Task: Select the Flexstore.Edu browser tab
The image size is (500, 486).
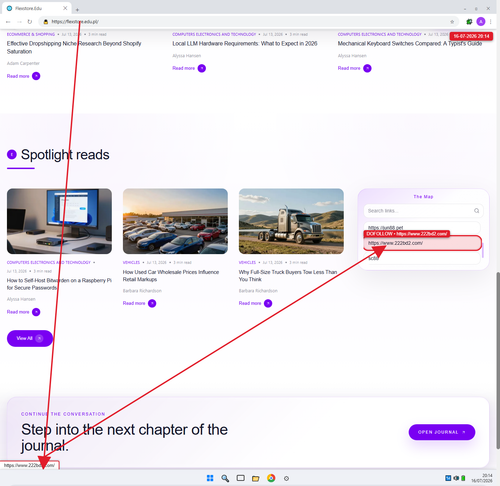Action: (x=37, y=8)
